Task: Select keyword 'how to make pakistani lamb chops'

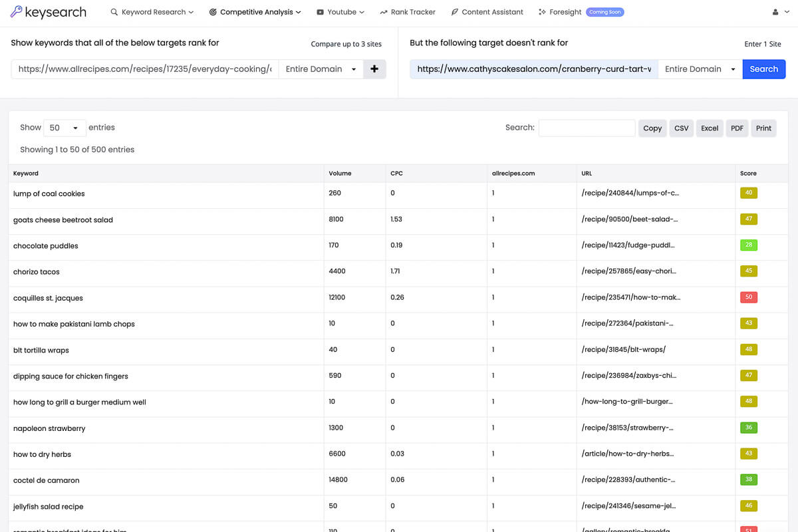Action: coord(74,324)
